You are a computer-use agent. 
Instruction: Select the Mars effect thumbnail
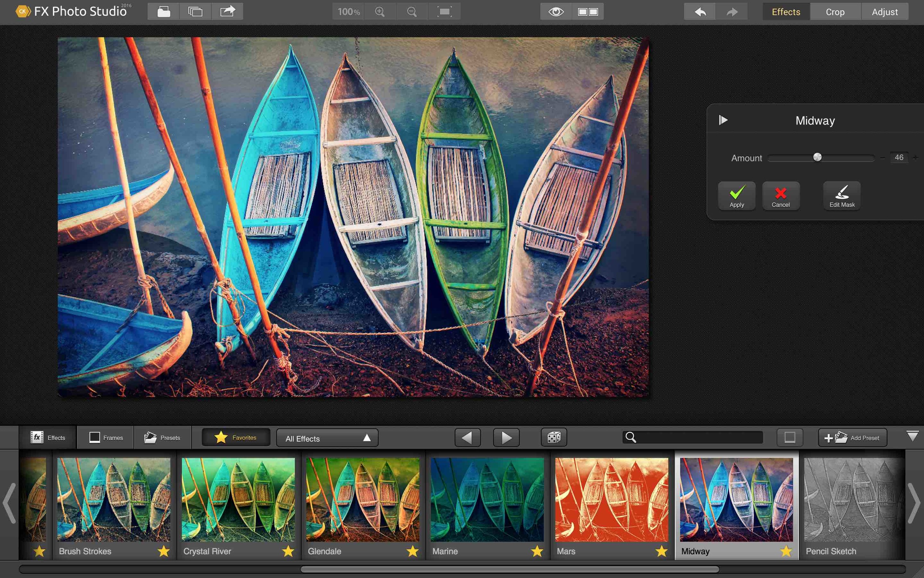click(x=612, y=499)
